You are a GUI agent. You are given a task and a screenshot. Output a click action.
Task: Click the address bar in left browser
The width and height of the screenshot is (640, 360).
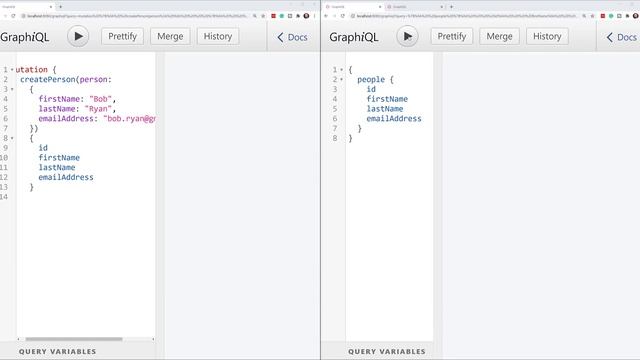tap(137, 16)
